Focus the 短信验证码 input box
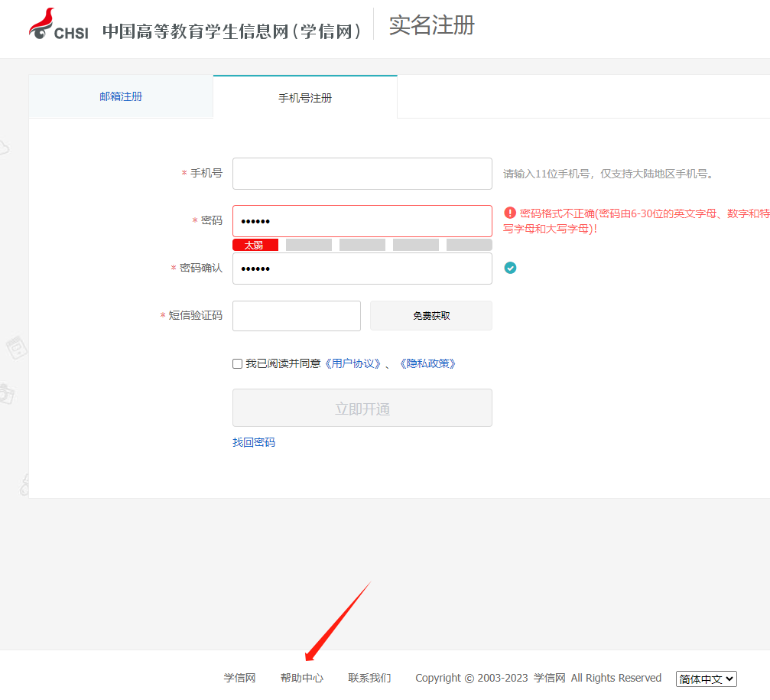This screenshot has width=770, height=700. [x=296, y=316]
